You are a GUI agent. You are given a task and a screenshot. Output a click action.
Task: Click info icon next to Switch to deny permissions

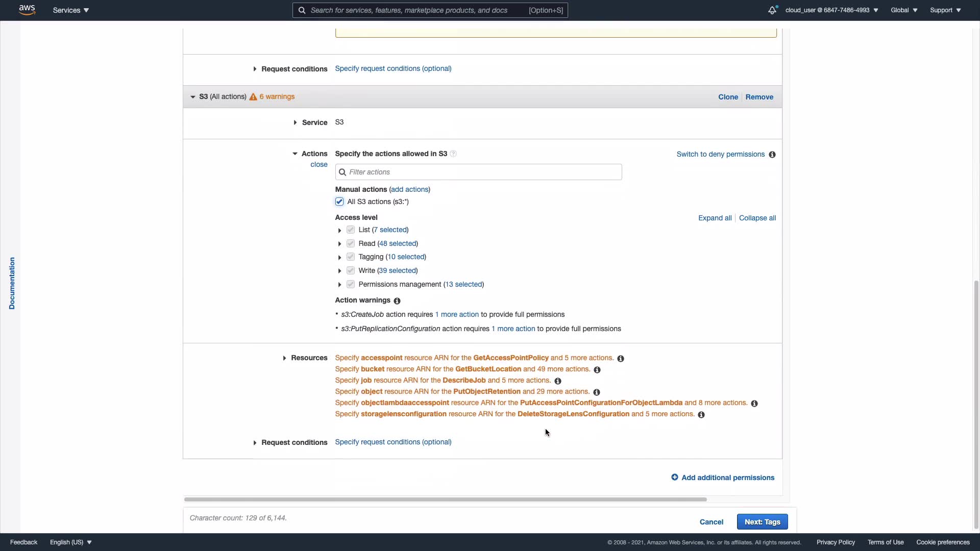tap(772, 155)
